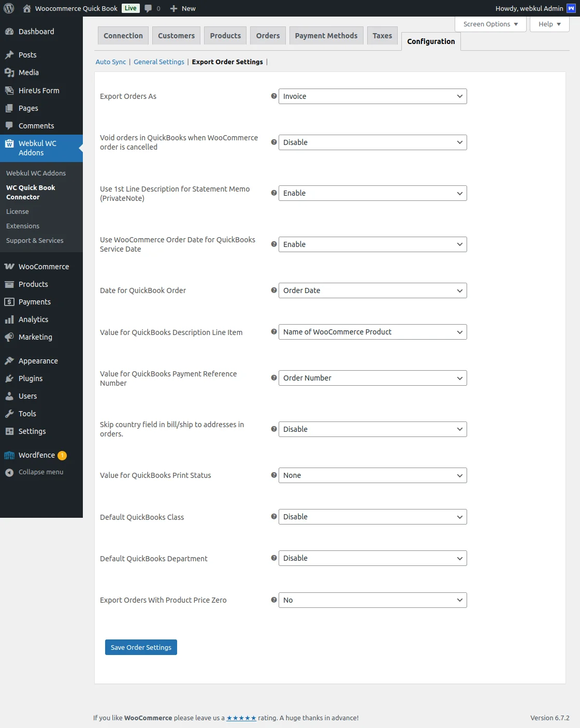
Task: Click the five-star rating link in the footer
Action: 241,718
